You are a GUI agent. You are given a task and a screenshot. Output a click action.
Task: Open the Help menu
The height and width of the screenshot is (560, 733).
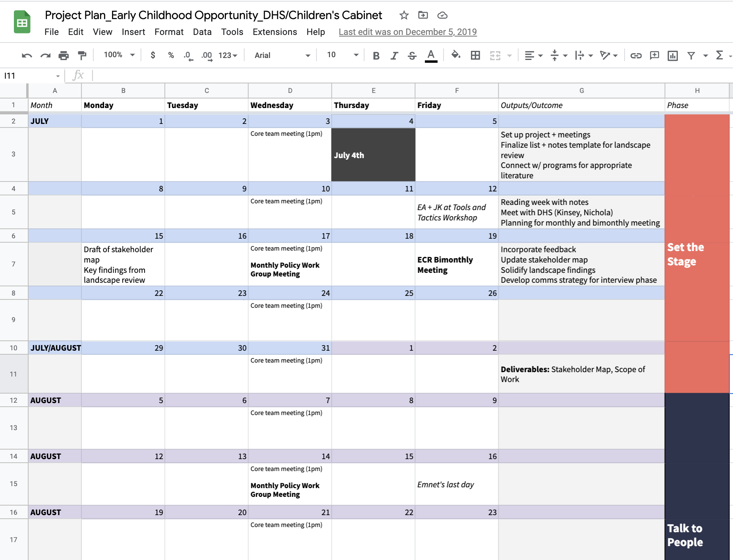point(316,32)
